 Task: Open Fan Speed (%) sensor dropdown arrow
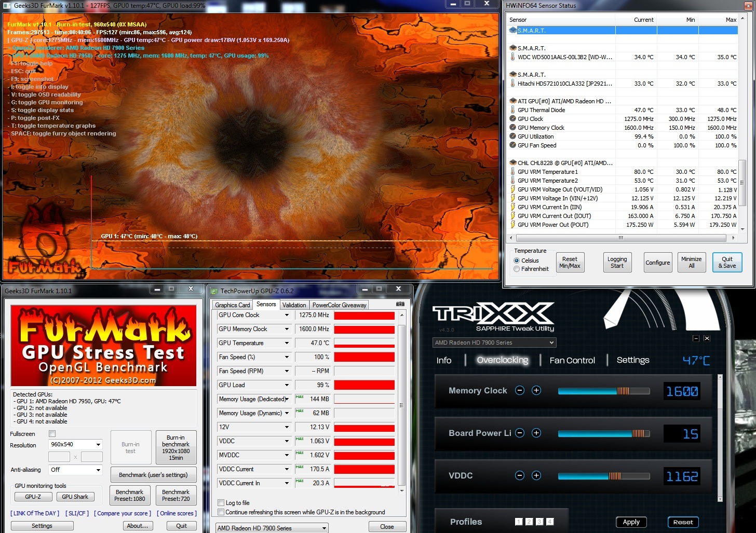coord(287,357)
